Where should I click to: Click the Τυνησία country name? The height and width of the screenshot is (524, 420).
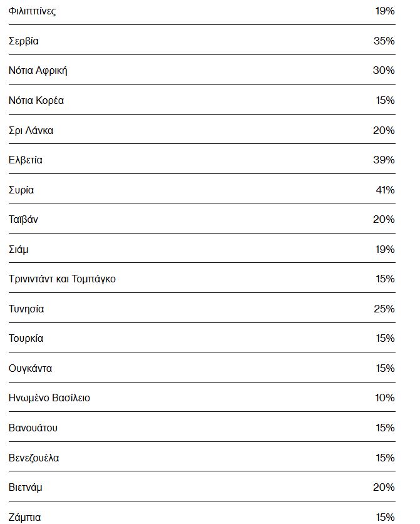coord(26,309)
